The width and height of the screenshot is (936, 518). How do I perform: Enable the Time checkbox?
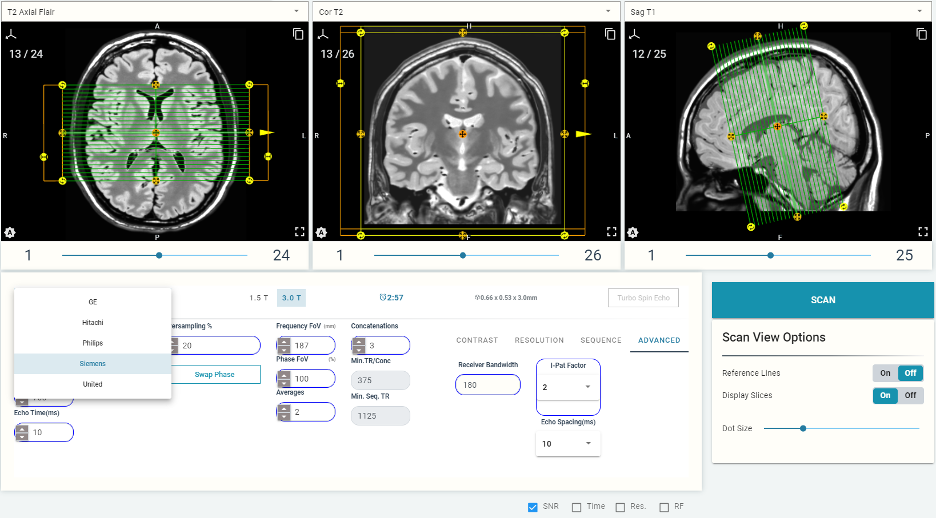pos(577,507)
